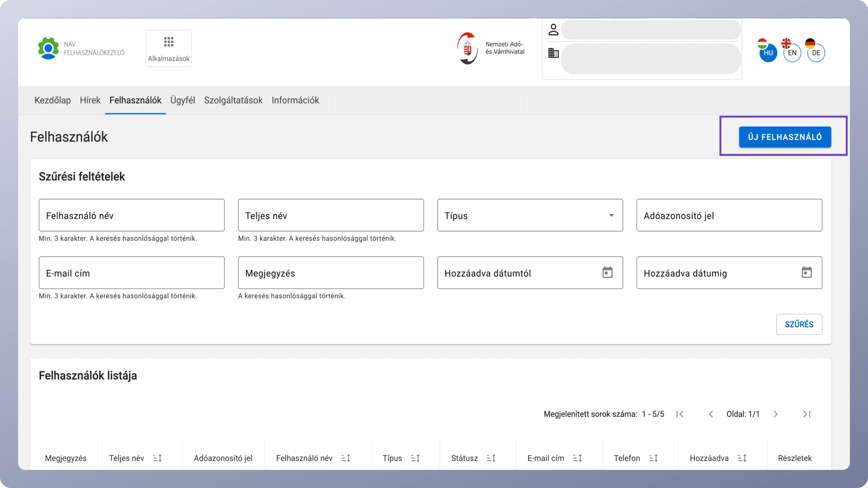The height and width of the screenshot is (488, 868).
Task: Sort by Státusz column
Action: point(491,458)
